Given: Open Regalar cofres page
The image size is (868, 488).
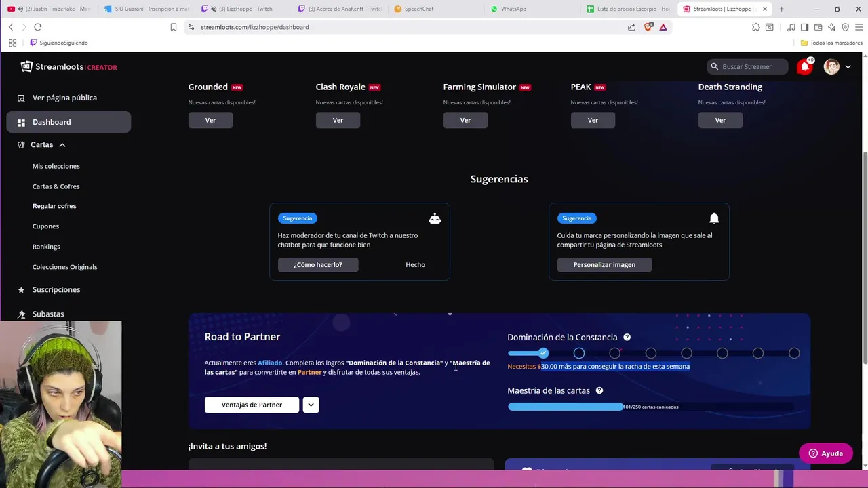Looking at the screenshot, I should [54, 206].
